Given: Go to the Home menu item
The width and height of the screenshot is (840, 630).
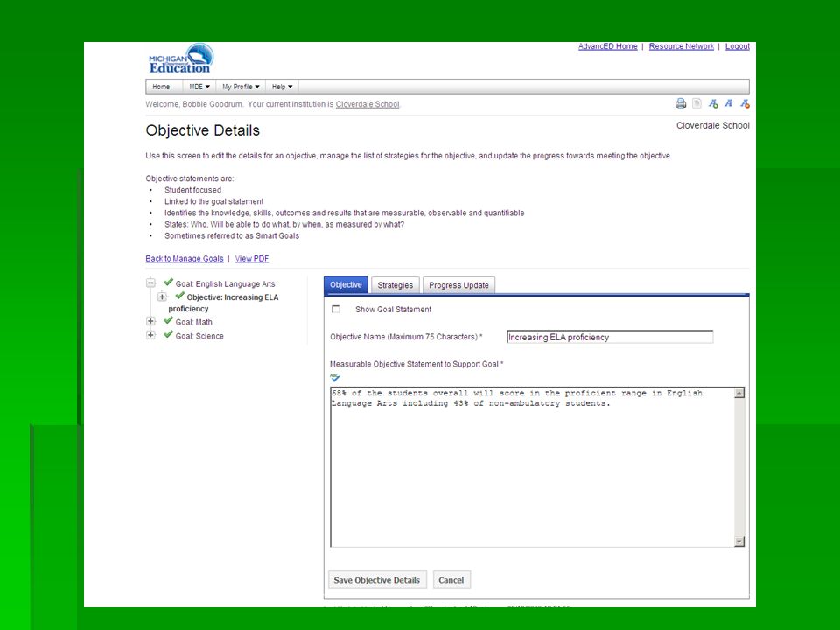Looking at the screenshot, I should click(x=161, y=87).
